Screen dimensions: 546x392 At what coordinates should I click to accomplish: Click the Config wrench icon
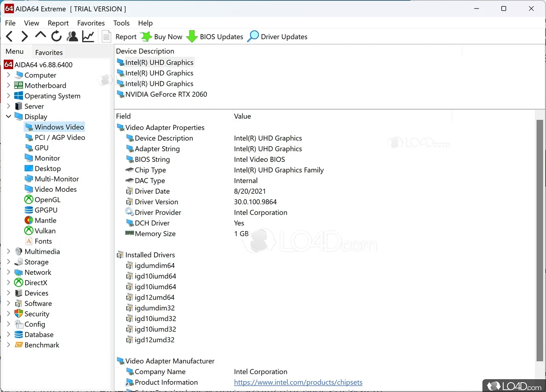click(x=18, y=324)
